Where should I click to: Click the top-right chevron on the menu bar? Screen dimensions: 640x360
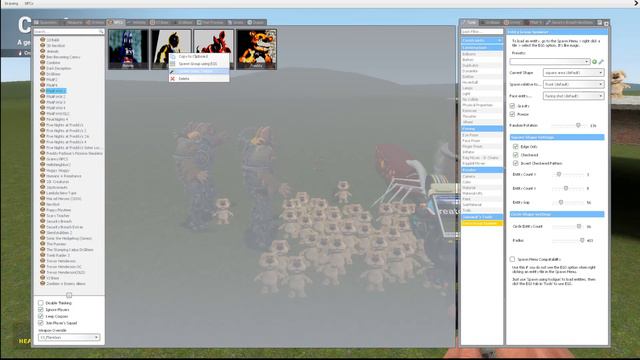click(x=636, y=3)
